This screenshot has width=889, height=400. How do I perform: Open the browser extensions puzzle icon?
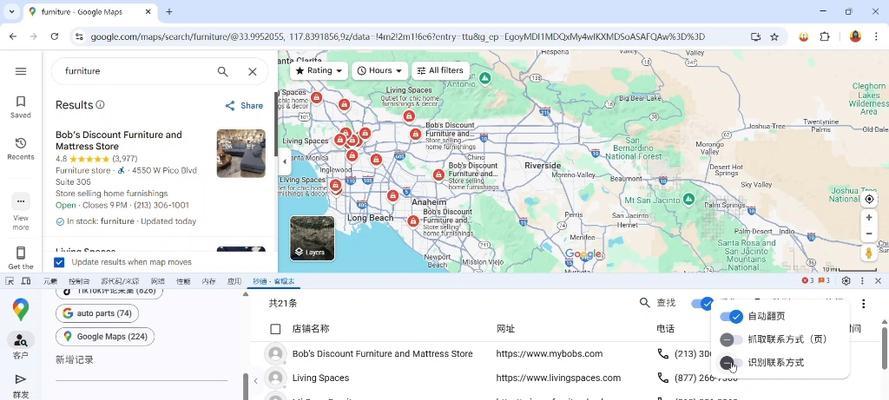click(824, 36)
